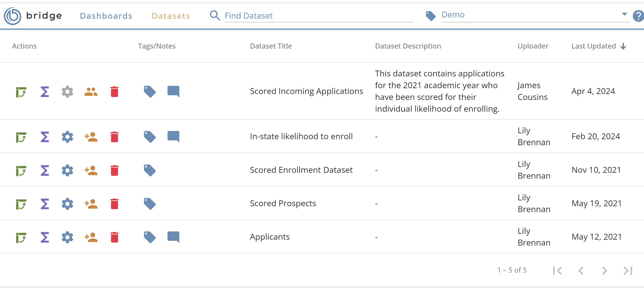This screenshot has height=288, width=644.
Task: Open sigma summary for Applicants
Action: [45, 237]
